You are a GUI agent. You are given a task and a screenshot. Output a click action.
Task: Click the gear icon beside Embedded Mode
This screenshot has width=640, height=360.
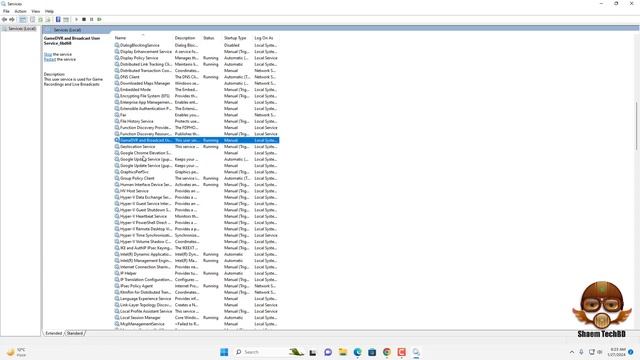point(117,89)
